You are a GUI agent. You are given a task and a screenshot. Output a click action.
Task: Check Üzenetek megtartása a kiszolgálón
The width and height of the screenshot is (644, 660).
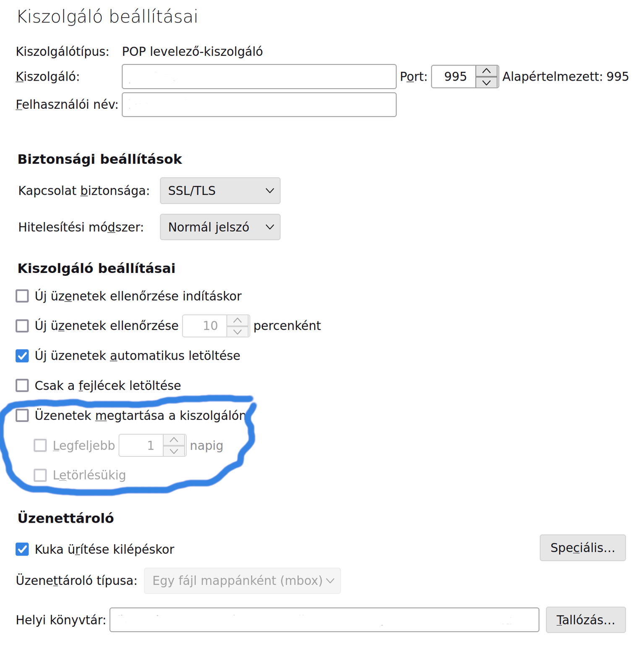[x=22, y=415]
